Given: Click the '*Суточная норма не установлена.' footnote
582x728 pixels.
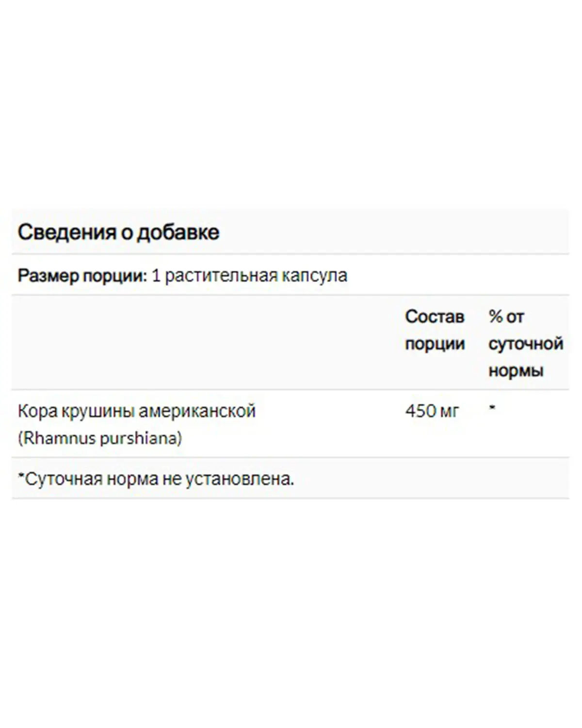Looking at the screenshot, I should click(x=156, y=479).
